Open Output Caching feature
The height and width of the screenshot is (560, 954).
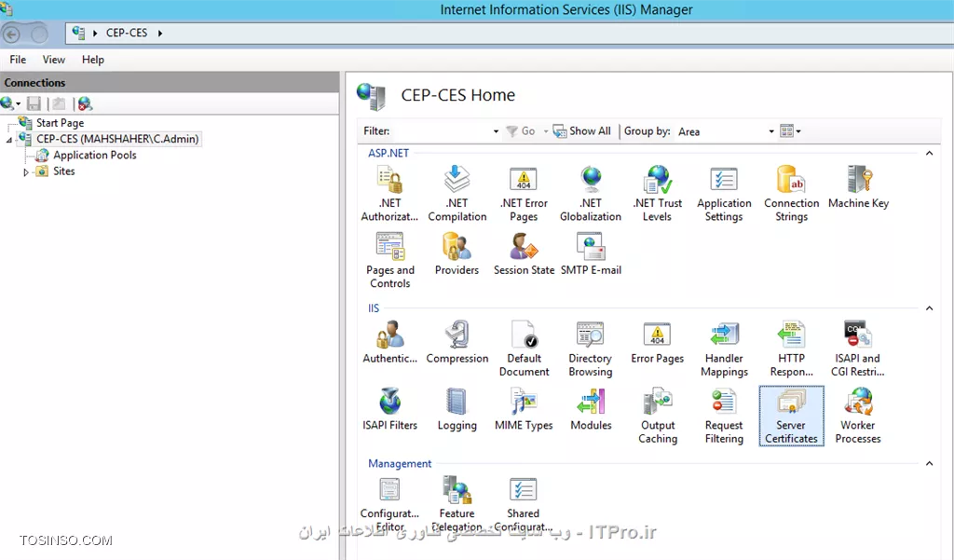tap(658, 416)
